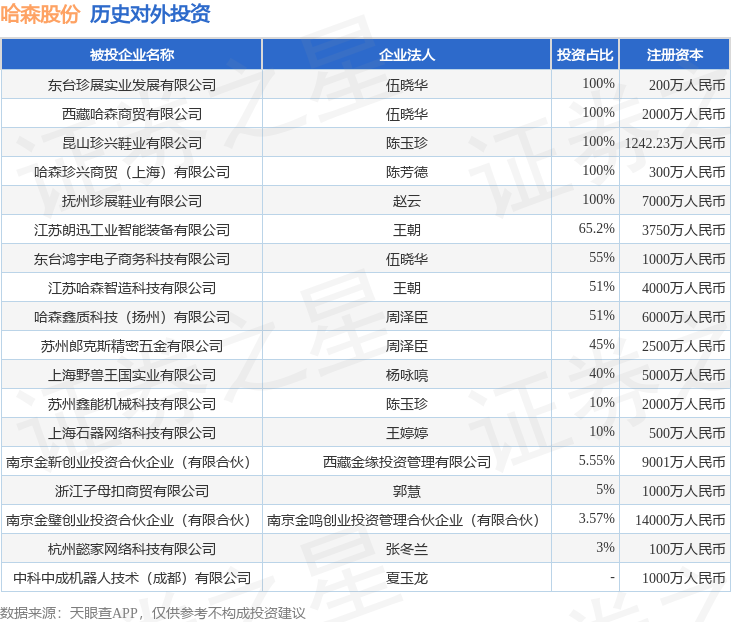Click legal person 陈芳德
Image resolution: width=731 pixels, height=622 pixels.
click(407, 172)
